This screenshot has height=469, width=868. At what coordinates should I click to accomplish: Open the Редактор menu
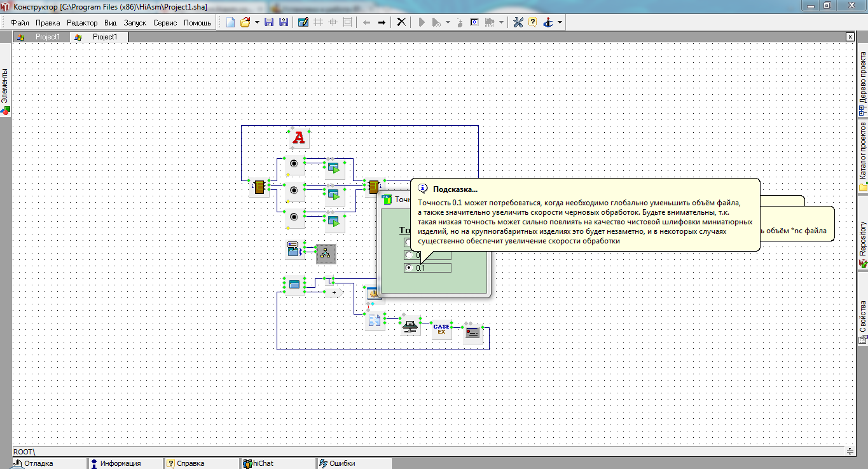click(x=82, y=23)
